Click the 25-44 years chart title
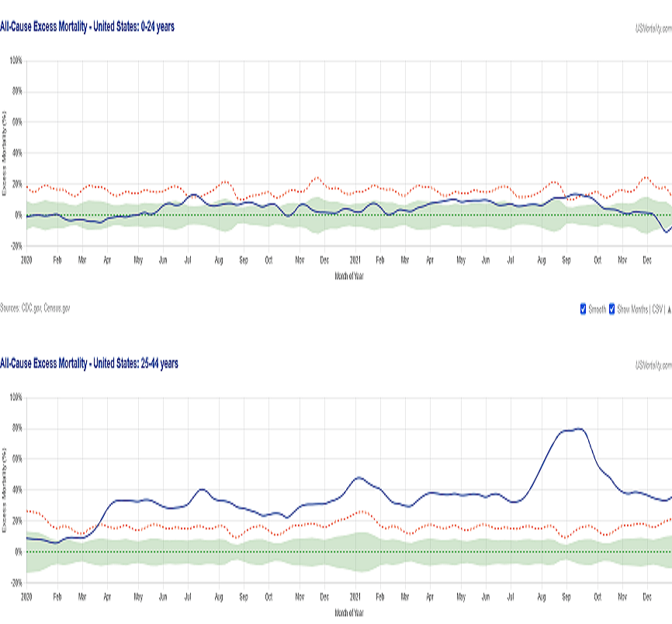The image size is (672, 624). (x=88, y=363)
